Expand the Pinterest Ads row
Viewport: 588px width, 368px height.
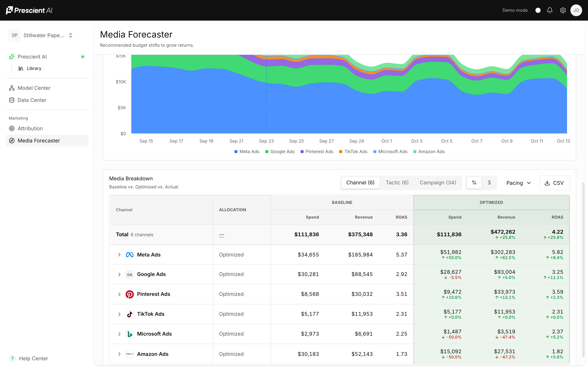tap(119, 294)
